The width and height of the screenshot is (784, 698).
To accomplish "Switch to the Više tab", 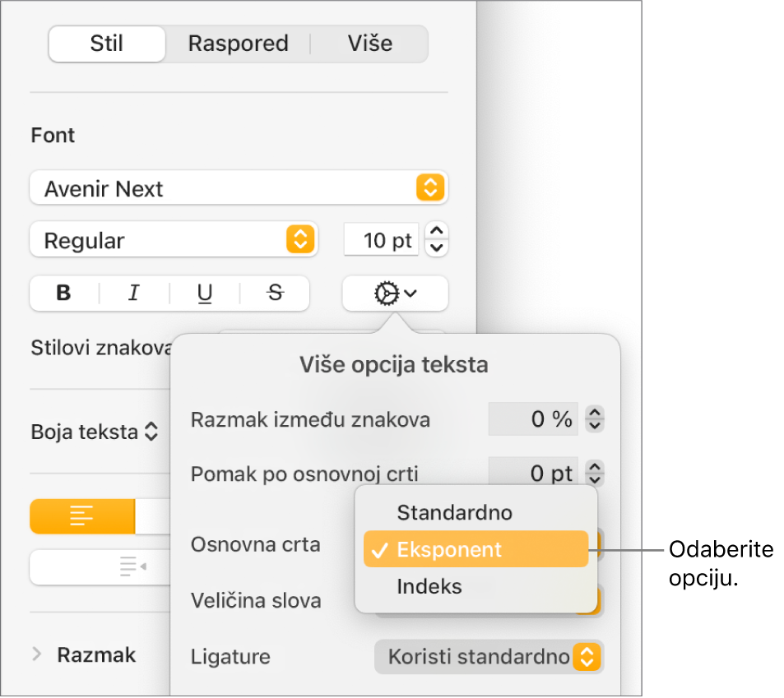I will point(369,44).
